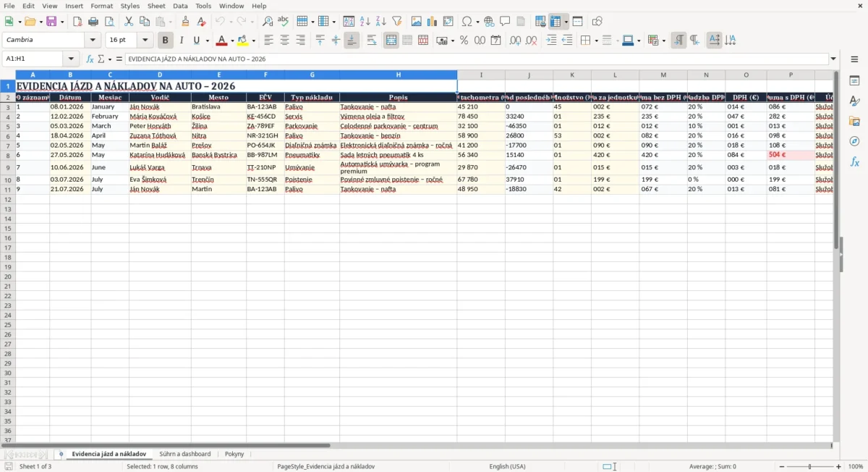Switch to Súhrn a dashboard sheet tab

185,454
